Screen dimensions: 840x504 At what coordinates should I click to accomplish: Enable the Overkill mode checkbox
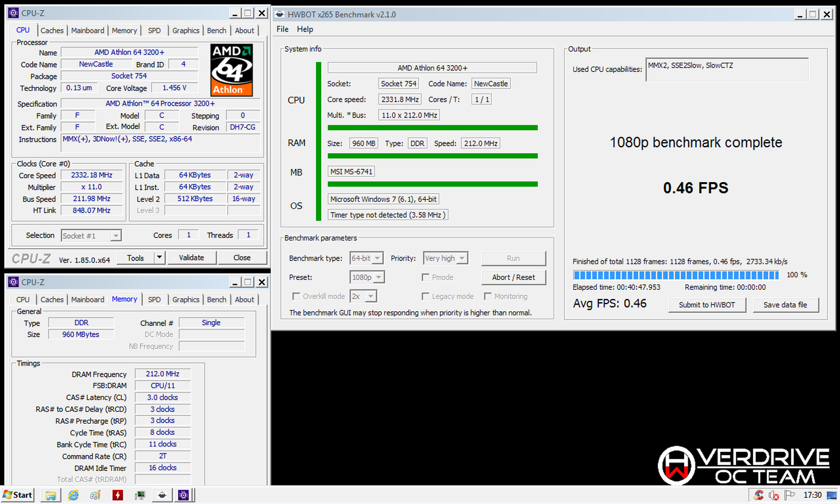pos(296,296)
